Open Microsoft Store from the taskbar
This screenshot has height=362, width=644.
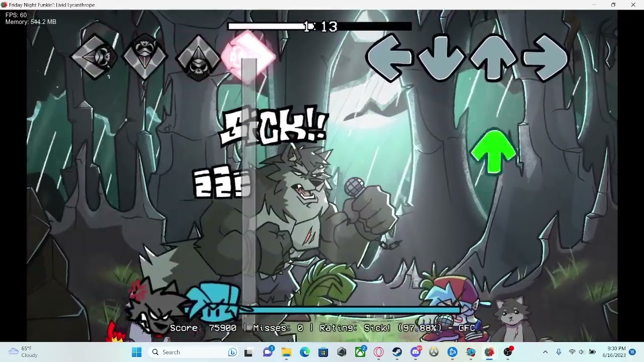324,352
